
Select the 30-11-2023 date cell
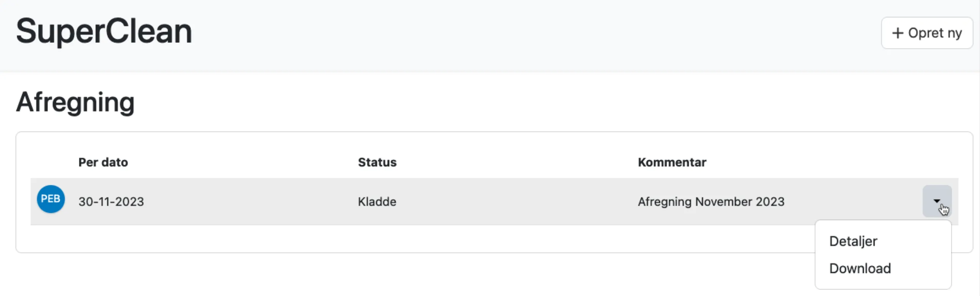(111, 201)
